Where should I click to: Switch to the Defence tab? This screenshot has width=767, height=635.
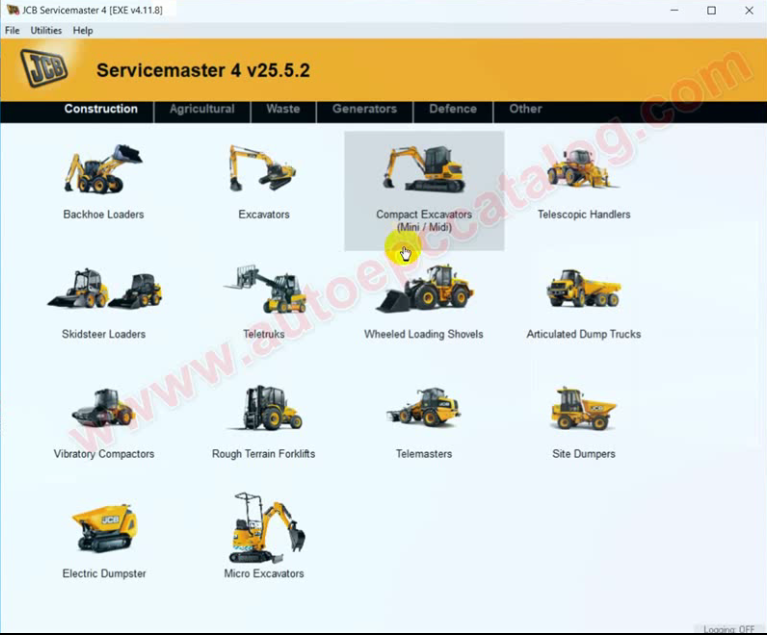[453, 109]
